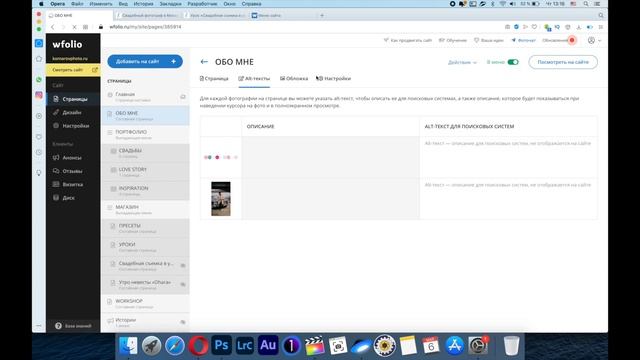Open История menu in the menu bar
640x360 pixels.
(143, 4)
